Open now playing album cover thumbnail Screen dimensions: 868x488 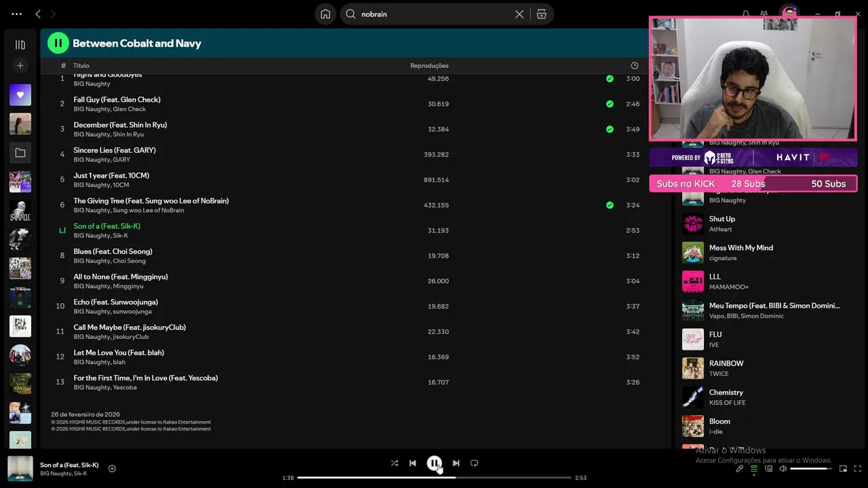[20, 468]
